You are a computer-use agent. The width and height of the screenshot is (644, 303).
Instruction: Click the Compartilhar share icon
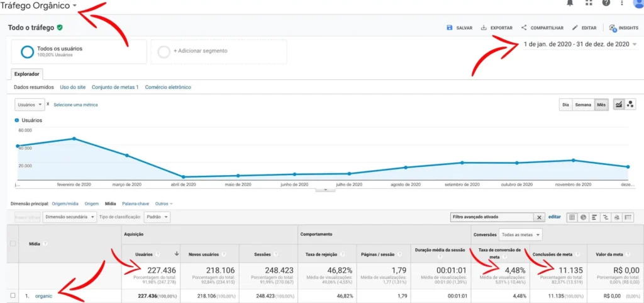(524, 28)
